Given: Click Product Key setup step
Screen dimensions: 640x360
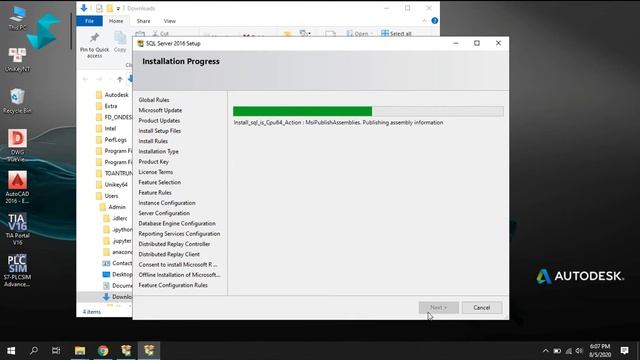Looking at the screenshot, I should (153, 162).
